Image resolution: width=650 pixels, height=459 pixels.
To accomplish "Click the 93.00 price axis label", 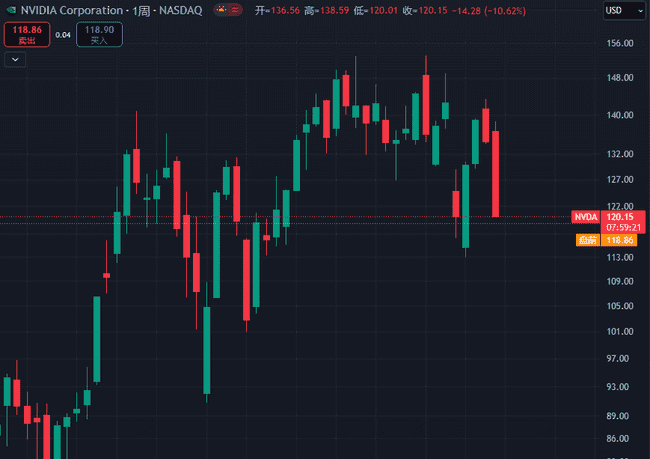I will tap(618, 386).
